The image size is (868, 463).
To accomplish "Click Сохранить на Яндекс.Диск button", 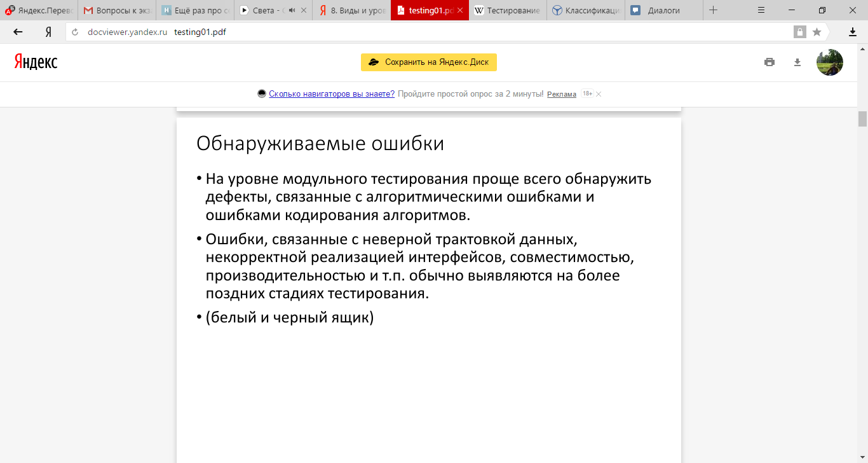I will point(429,62).
